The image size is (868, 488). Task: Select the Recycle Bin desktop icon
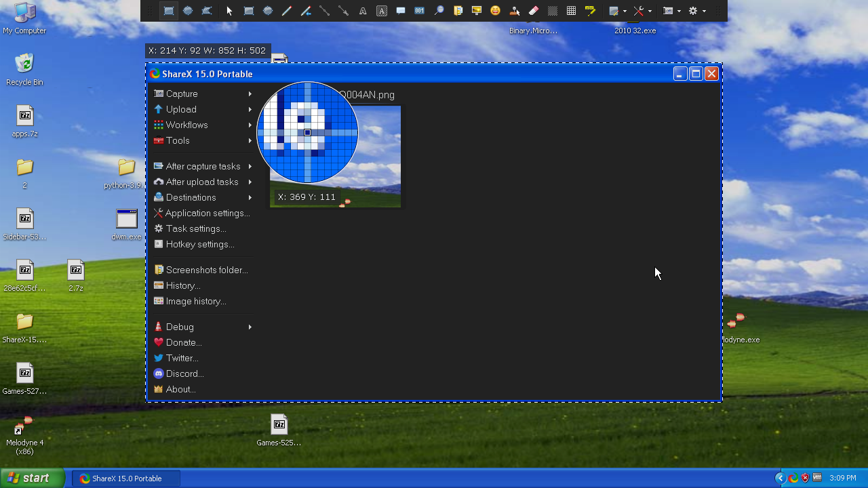coord(24,69)
